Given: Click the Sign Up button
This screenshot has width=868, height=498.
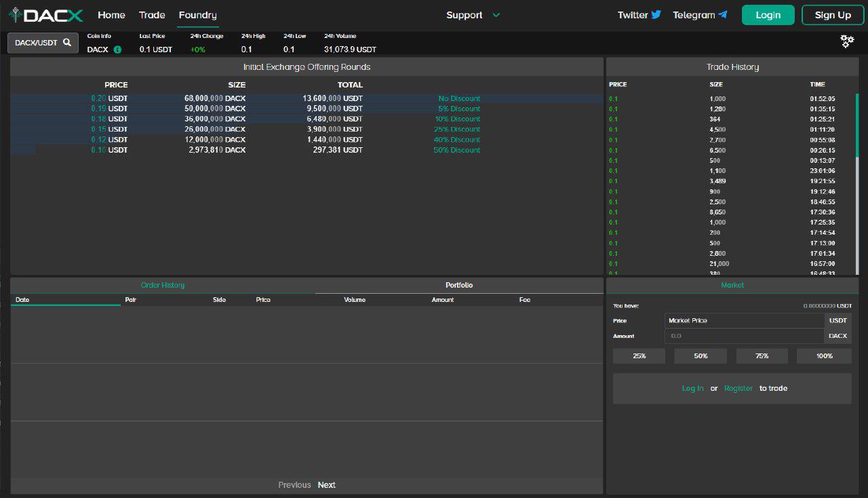Looking at the screenshot, I should coord(833,15).
